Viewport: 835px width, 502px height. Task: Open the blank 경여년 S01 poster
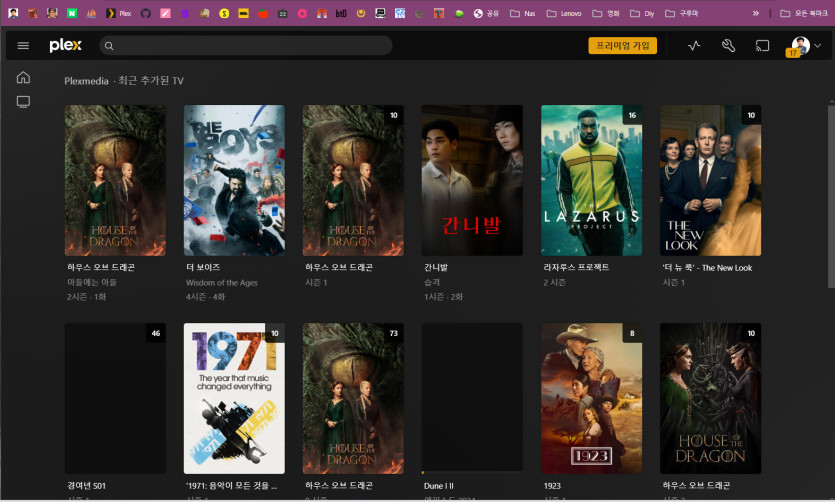[115, 399]
